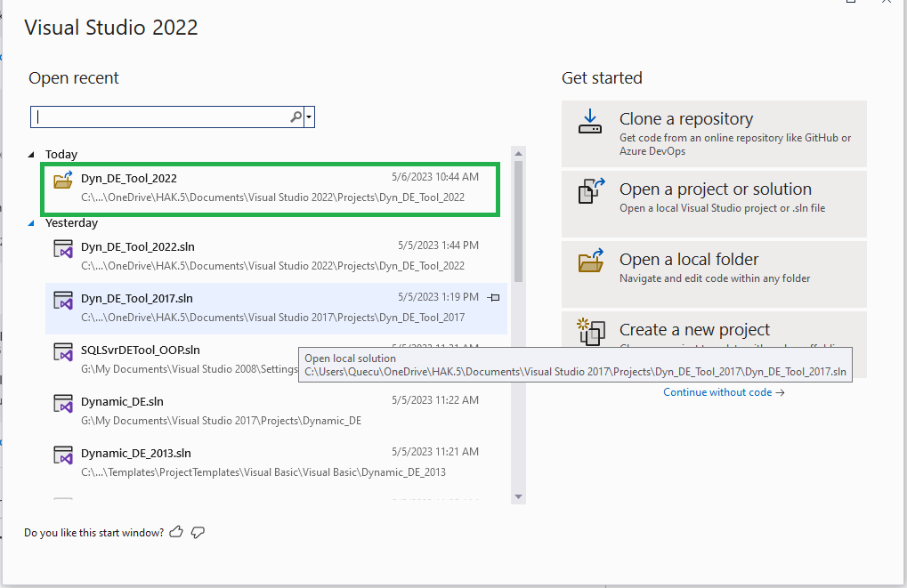The image size is (907, 588).
Task: Click the thumbs up icon
Action: tap(175, 531)
